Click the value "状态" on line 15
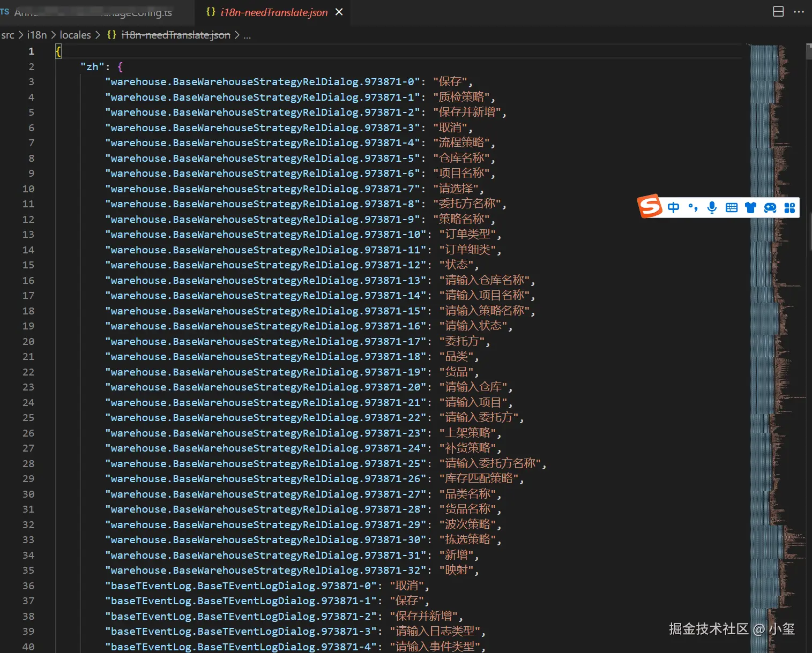The image size is (812, 653). pyautogui.click(x=457, y=265)
